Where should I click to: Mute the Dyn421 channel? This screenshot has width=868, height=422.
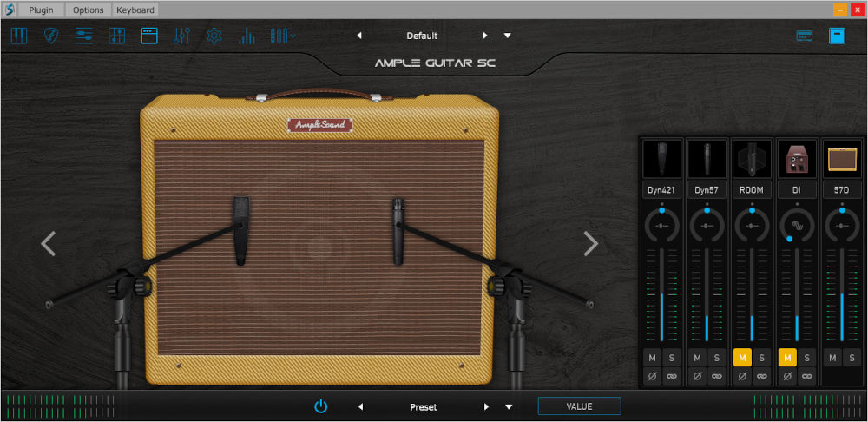[653, 358]
